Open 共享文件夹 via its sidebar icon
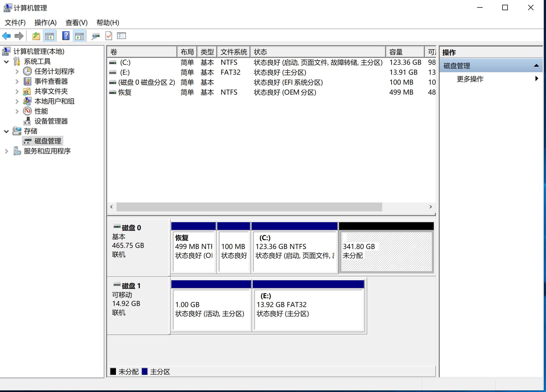The image size is (546, 392). (27, 91)
